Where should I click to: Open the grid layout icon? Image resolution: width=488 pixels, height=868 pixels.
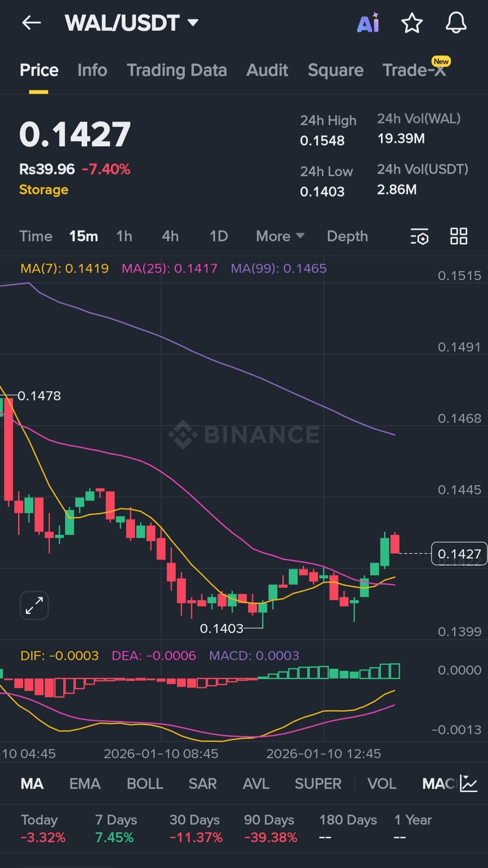tap(459, 236)
